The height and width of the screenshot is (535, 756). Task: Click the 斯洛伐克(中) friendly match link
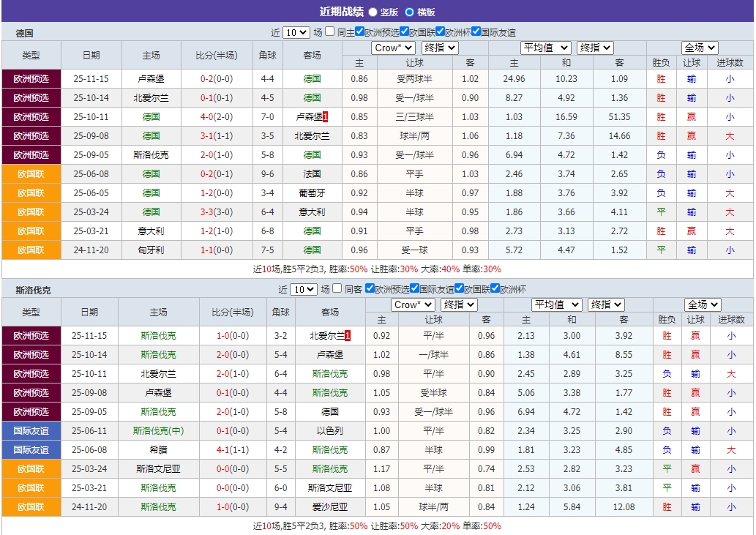tap(159, 431)
